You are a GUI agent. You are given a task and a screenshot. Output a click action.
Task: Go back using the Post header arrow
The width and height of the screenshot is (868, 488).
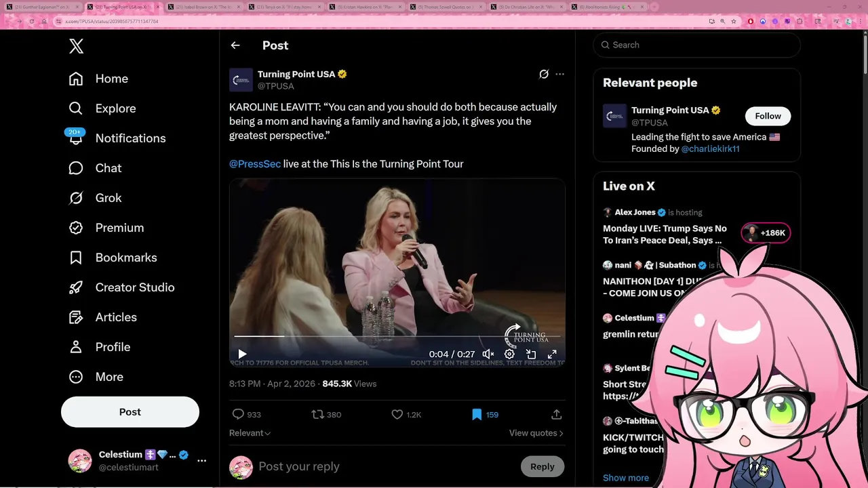[x=235, y=45]
